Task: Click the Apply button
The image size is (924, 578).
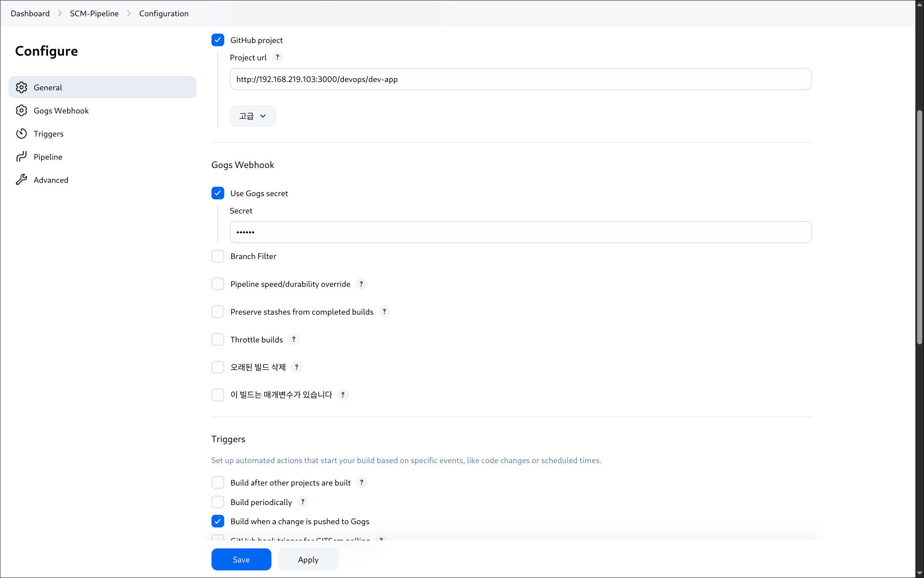Action: tap(308, 559)
